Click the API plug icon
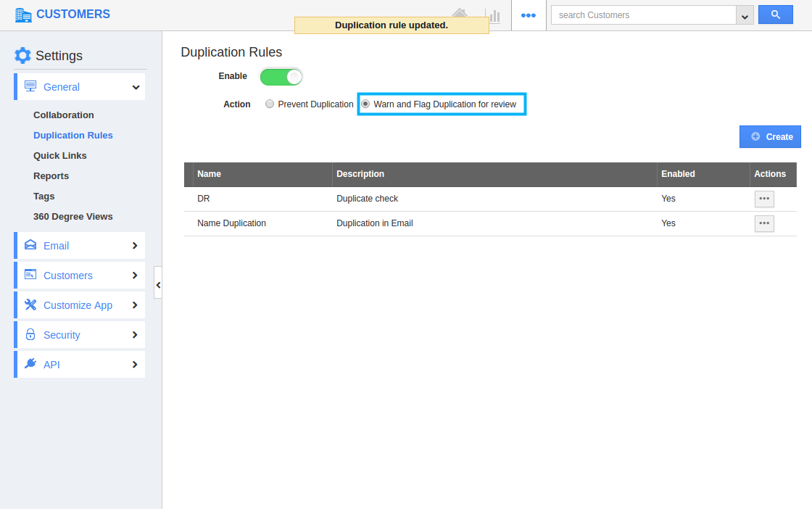 coord(30,365)
